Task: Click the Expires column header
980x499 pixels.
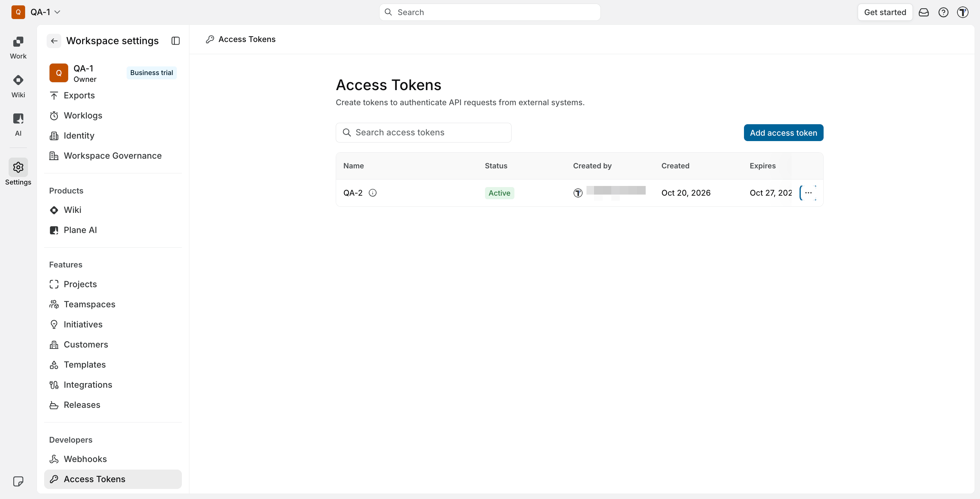Action: [x=762, y=165]
